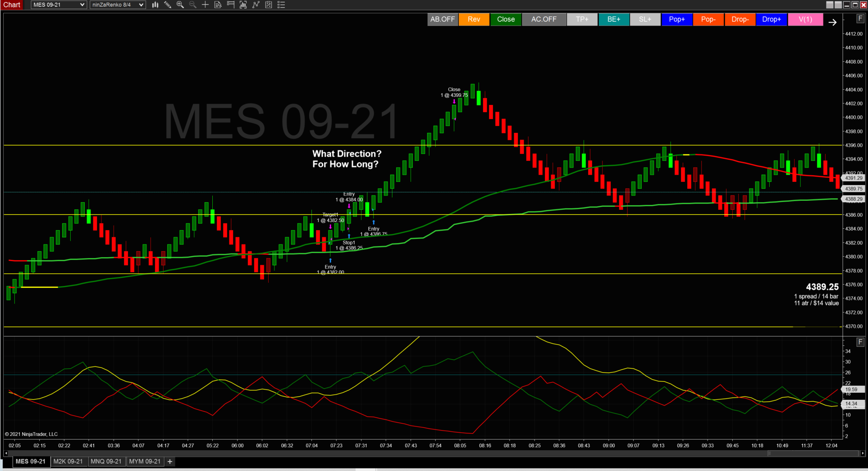868x471 pixels.
Task: Click the list view toolbar icon
Action: (281, 5)
